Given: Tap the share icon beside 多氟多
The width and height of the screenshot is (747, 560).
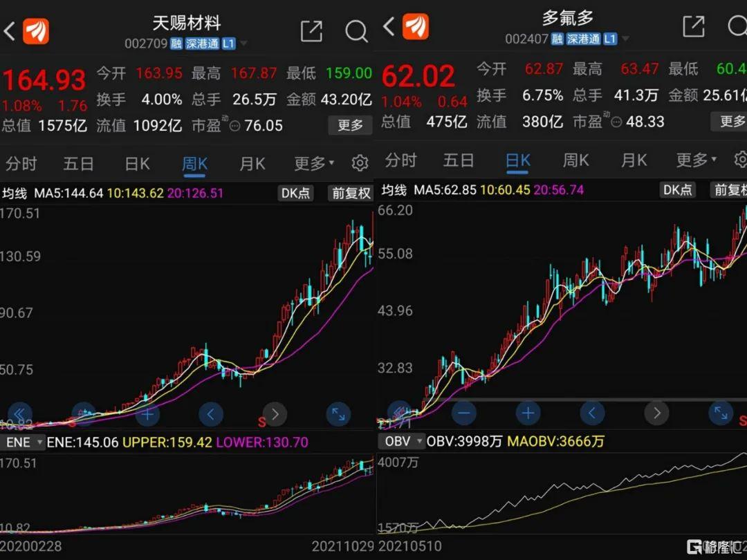Looking at the screenshot, I should pyautogui.click(x=693, y=27).
